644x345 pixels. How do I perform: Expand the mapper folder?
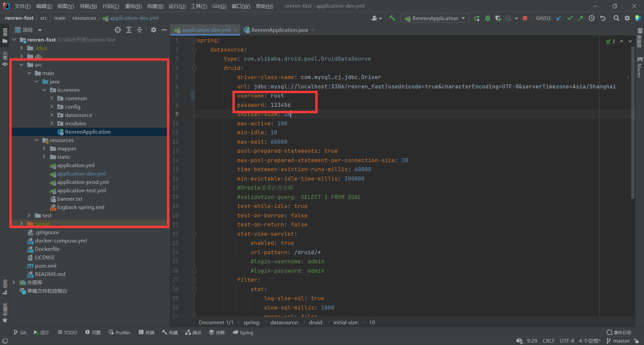coord(44,148)
